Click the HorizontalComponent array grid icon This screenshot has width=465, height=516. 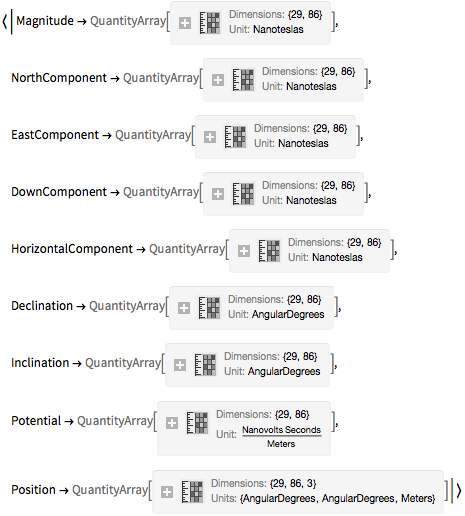(x=269, y=251)
